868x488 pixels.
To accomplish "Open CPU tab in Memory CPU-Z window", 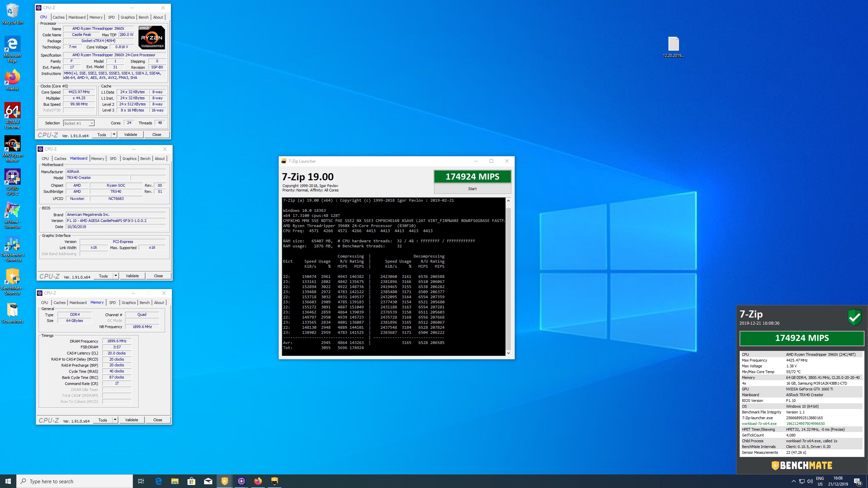I will 44,303.
